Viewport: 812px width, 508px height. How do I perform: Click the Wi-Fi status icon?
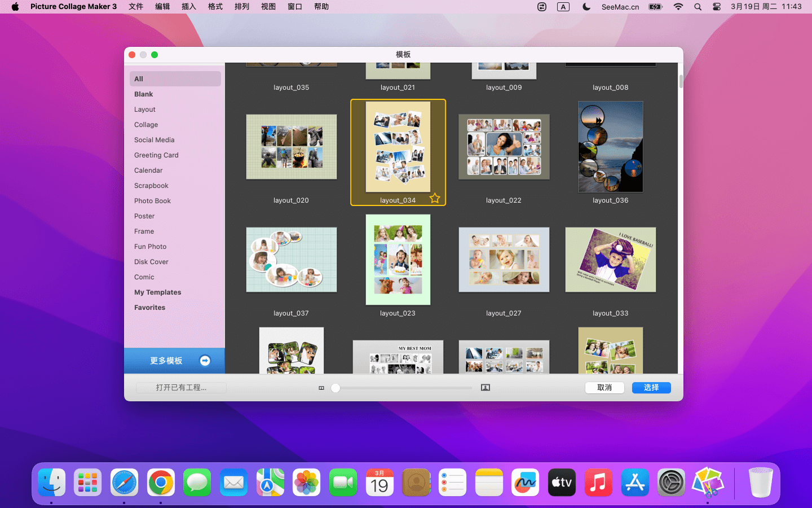click(678, 7)
